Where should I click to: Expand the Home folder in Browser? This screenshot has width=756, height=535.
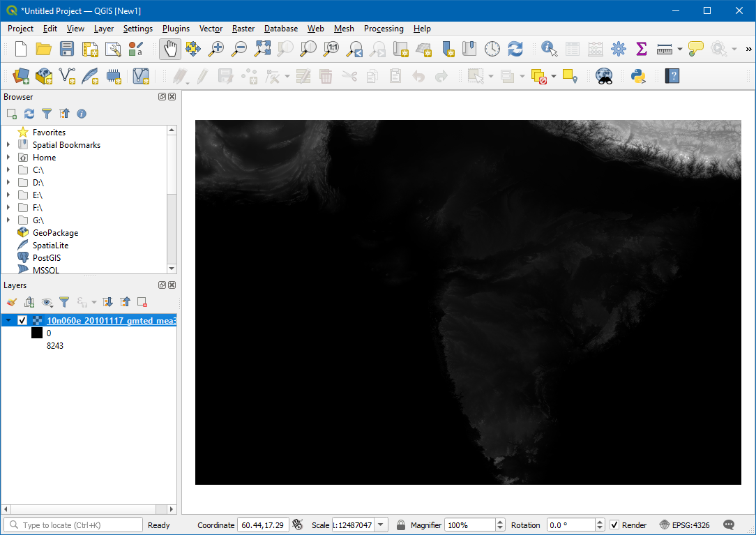(x=8, y=158)
